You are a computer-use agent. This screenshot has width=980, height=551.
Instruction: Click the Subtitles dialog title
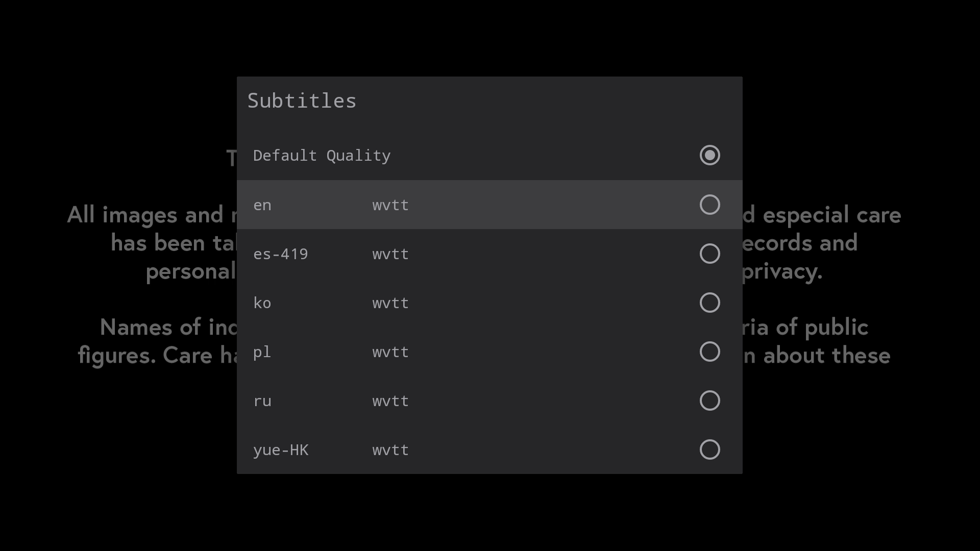(x=302, y=101)
